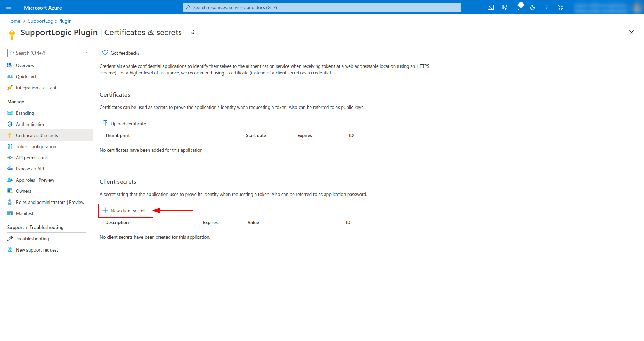Click the upload arrow icon for certificates
Screen dimensions: 644x341
(x=105, y=123)
